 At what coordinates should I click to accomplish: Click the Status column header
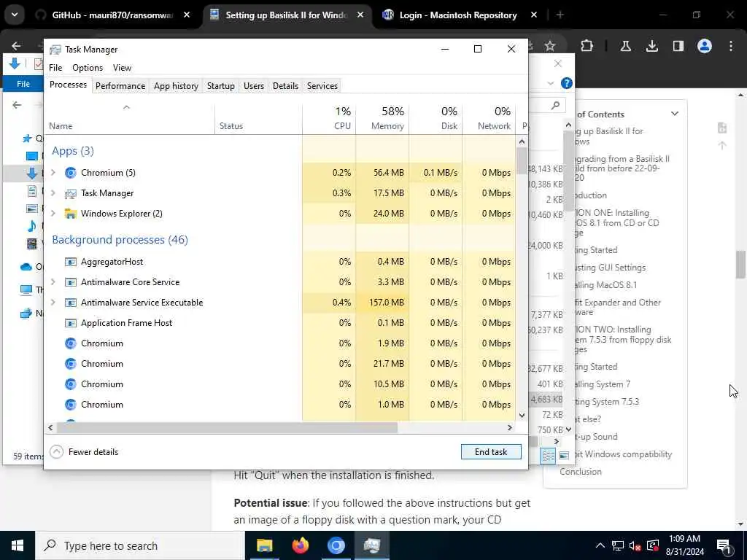[258, 119]
